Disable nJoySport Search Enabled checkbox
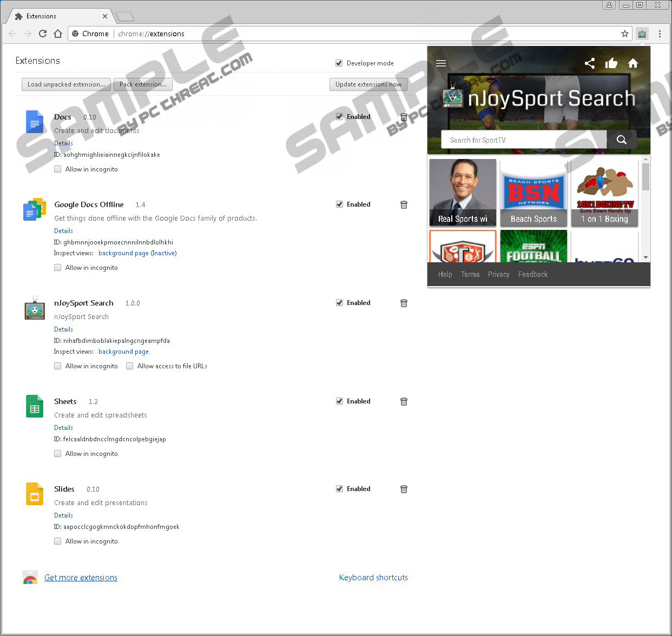Viewport: 672px width, 636px height. coord(339,303)
